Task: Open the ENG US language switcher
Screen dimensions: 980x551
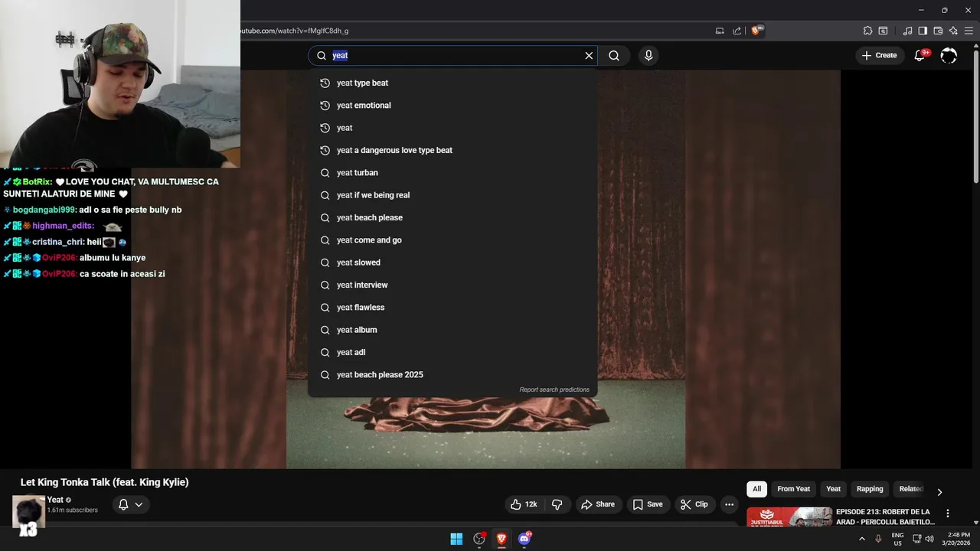Action: point(898,539)
